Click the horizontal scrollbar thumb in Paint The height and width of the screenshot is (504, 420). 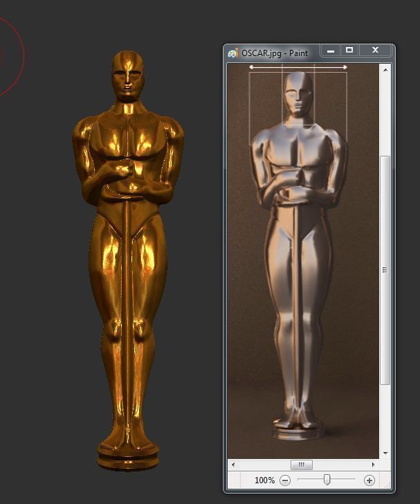302,465
